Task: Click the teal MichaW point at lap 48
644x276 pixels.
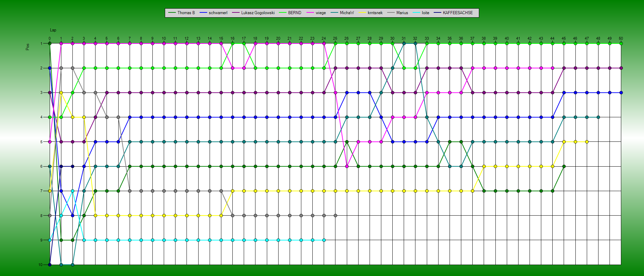Action: 598,117
